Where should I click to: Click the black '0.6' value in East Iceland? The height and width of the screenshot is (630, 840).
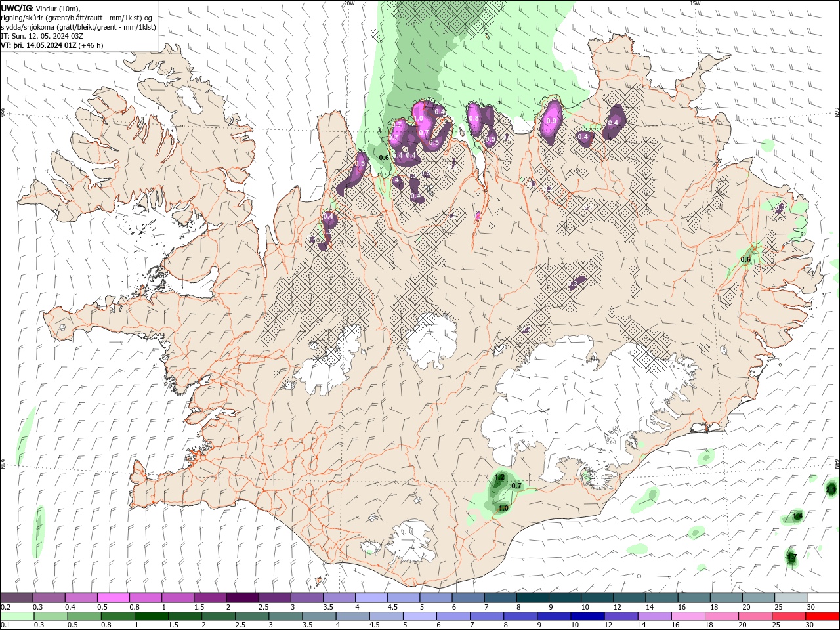point(745,259)
